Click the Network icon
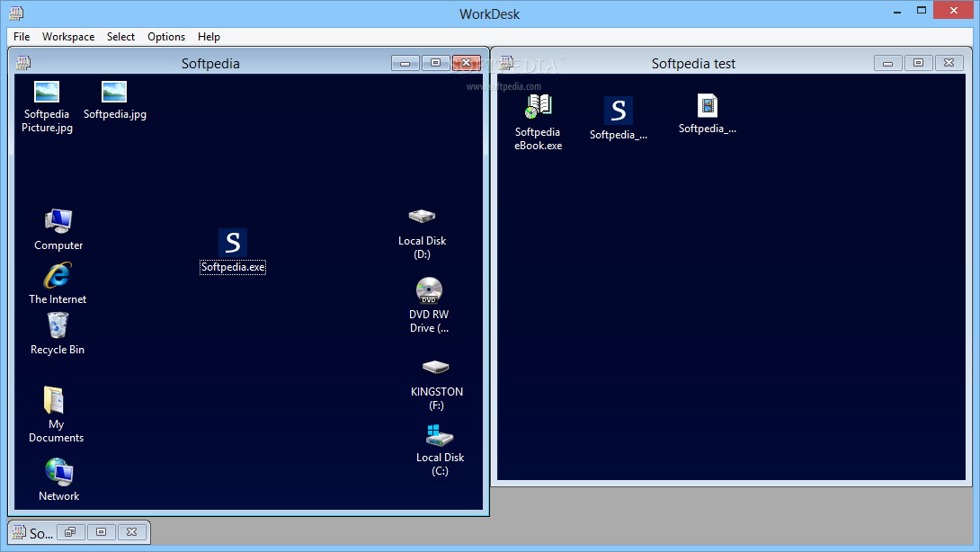The image size is (980, 552). click(x=58, y=472)
